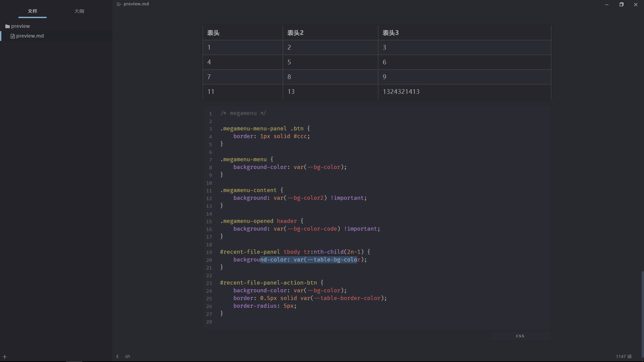Select the restore down window button
This screenshot has height=362, width=644.
[x=622, y=4]
